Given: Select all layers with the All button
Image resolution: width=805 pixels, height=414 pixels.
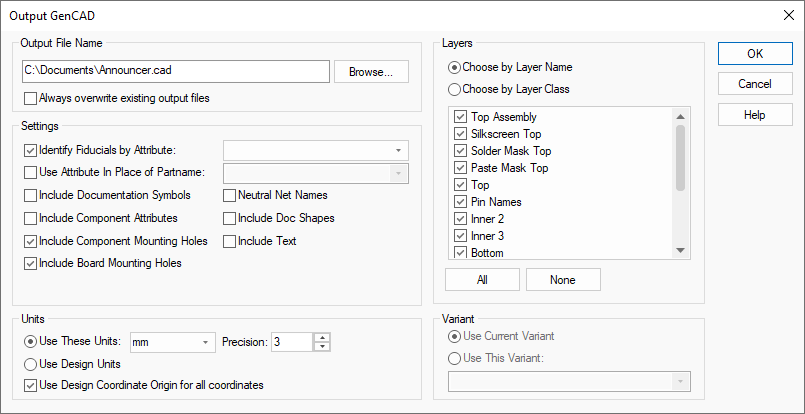Looking at the screenshot, I should click(483, 280).
